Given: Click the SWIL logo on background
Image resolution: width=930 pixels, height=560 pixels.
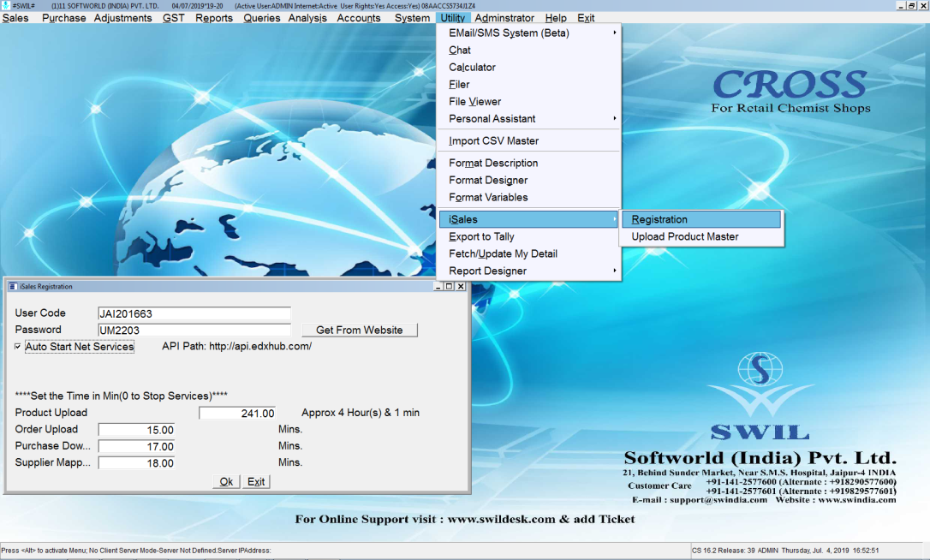Looking at the screenshot, I should pos(760,396).
